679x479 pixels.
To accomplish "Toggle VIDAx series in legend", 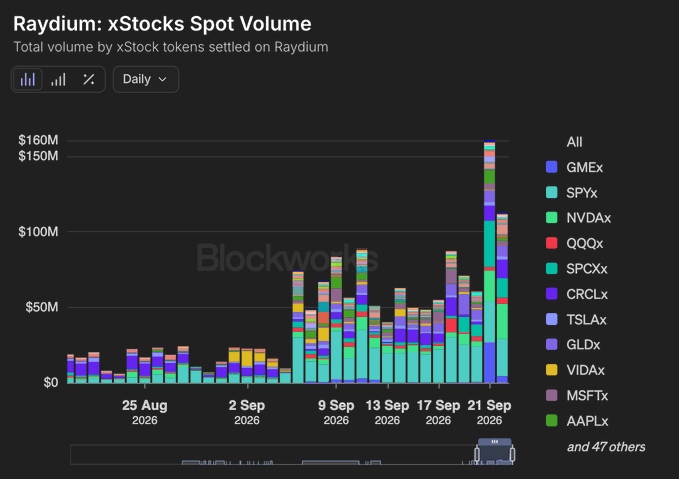I will point(575,370).
